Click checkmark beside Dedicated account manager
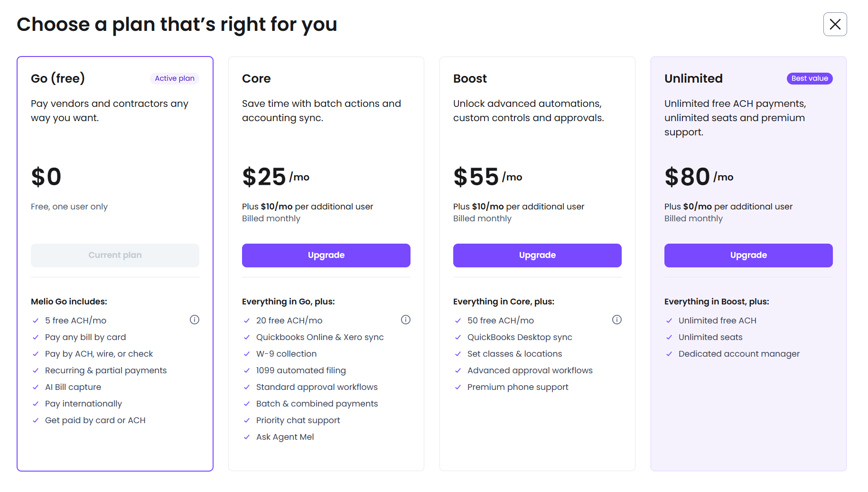 tap(669, 354)
